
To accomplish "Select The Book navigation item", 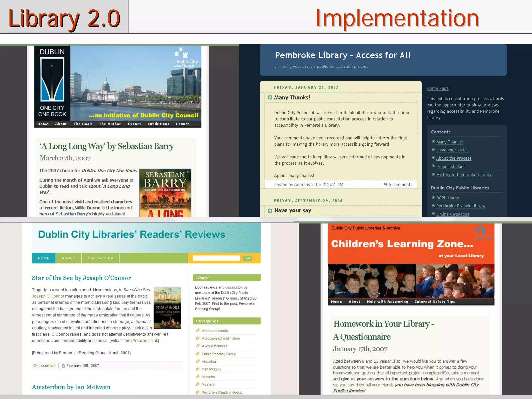I will 83,124.
